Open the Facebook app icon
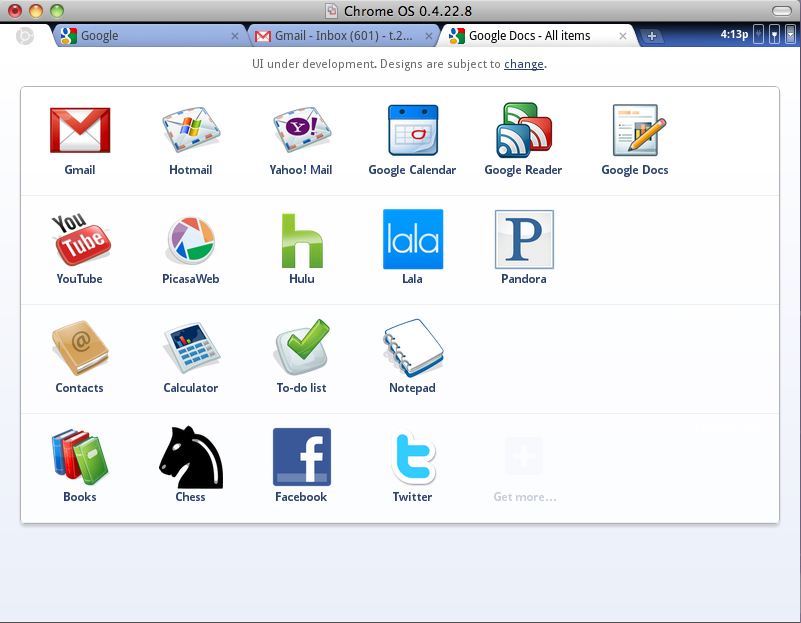The width and height of the screenshot is (801, 623). click(302, 457)
